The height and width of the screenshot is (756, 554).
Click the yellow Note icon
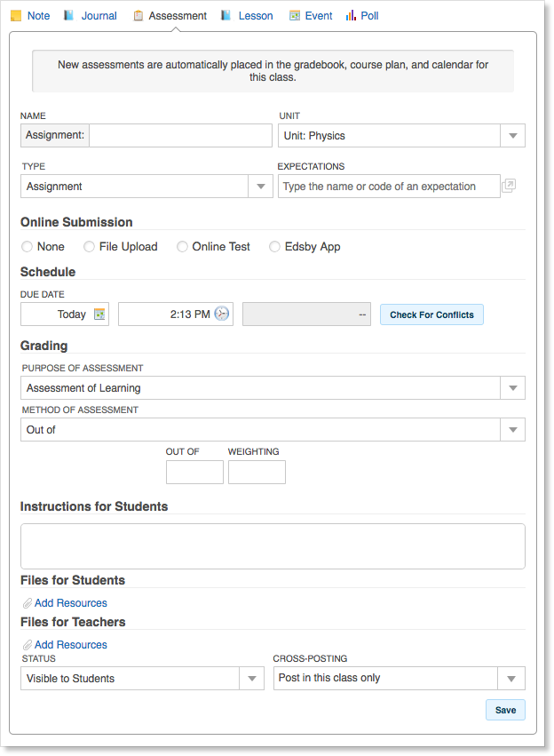16,16
